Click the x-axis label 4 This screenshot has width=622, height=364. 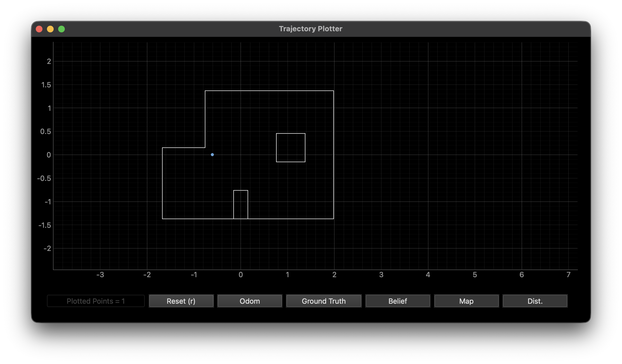point(428,275)
